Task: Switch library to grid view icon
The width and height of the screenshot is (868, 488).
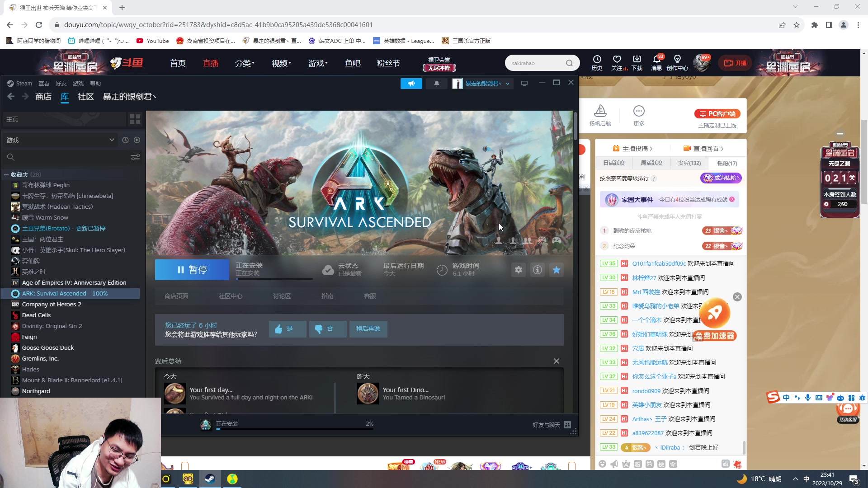Action: [135, 119]
